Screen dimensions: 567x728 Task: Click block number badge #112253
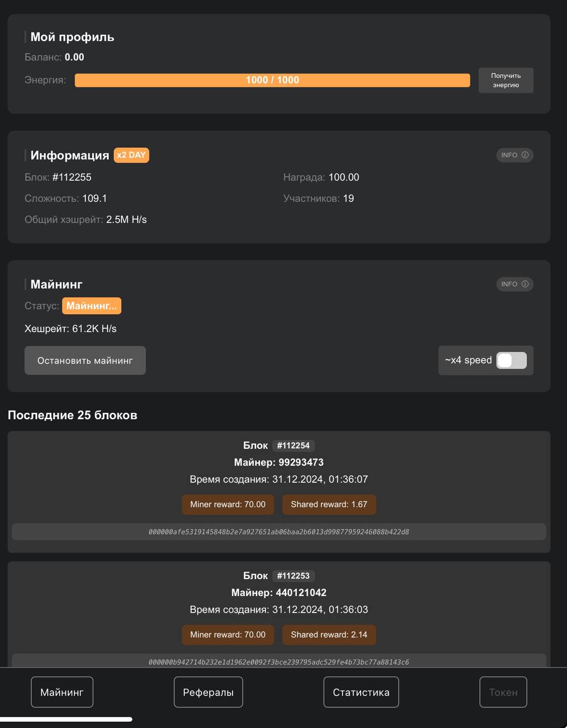coord(293,576)
